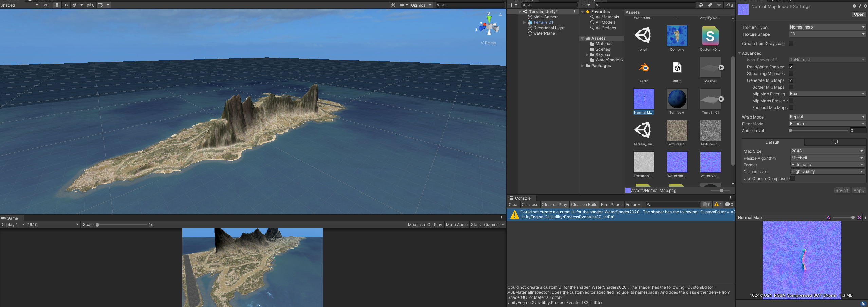Toggle scene effects layers icon
This screenshot has width=868, height=307.
[74, 5]
